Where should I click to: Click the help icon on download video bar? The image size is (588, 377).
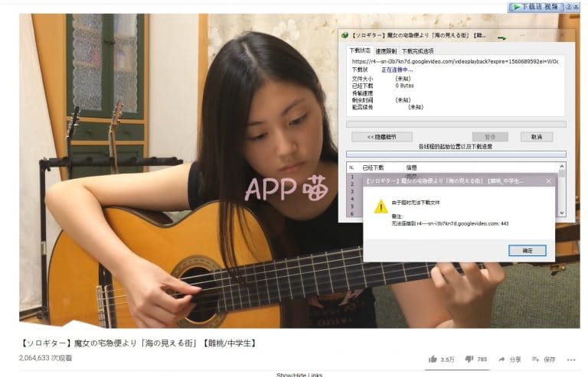[569, 6]
